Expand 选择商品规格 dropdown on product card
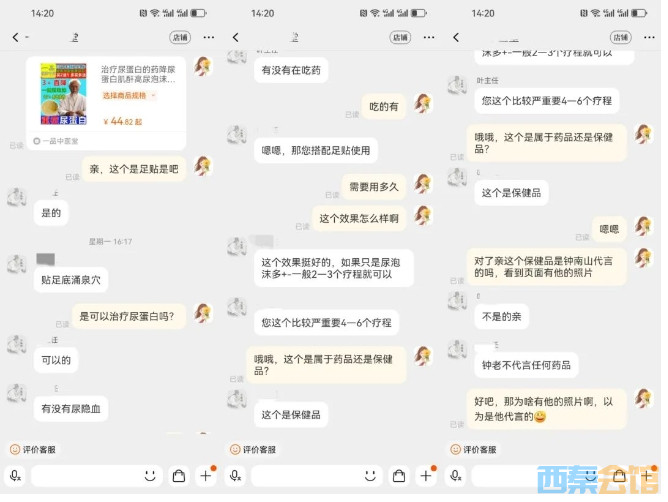Viewport: 668px width, 502px height. tap(129, 95)
